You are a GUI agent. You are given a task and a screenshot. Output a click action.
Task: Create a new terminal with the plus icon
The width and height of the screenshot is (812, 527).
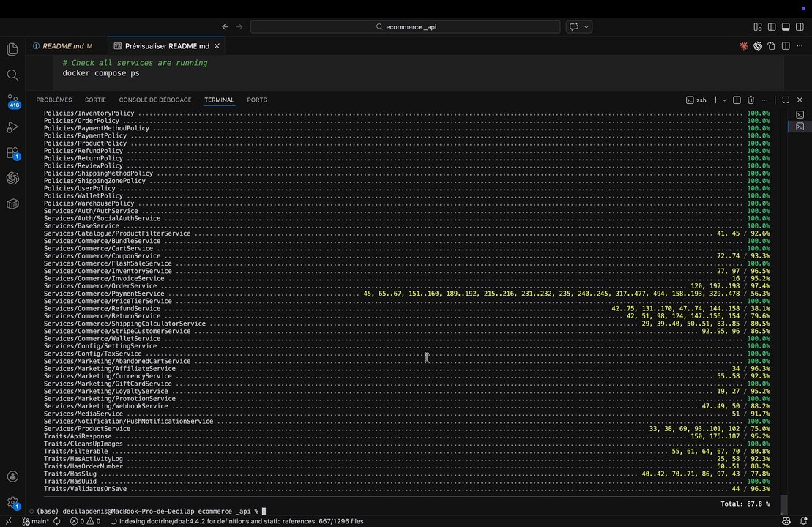point(715,100)
